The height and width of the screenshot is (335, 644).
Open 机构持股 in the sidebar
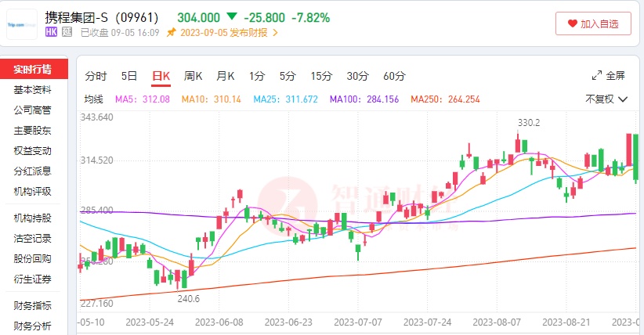[x=32, y=218]
